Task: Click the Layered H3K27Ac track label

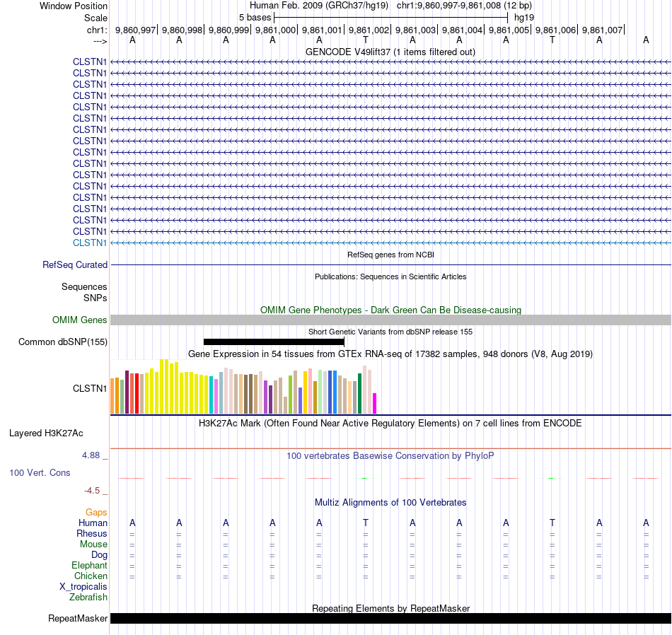Action: [46, 433]
